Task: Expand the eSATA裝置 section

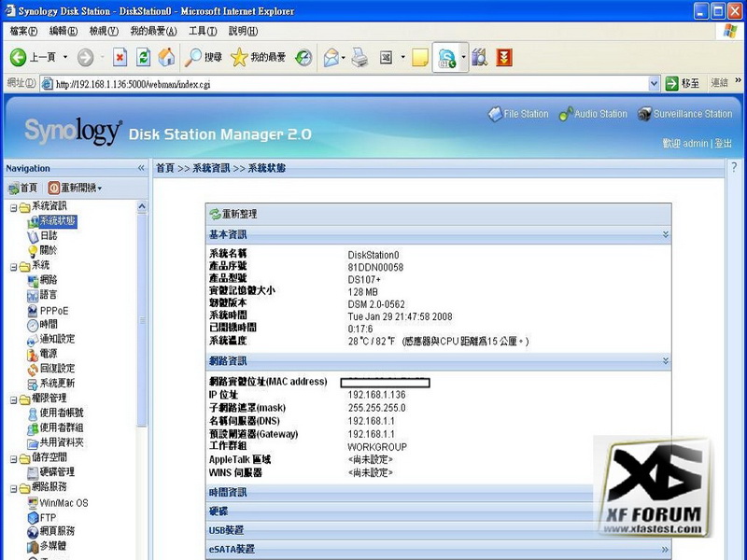Action: click(x=665, y=550)
